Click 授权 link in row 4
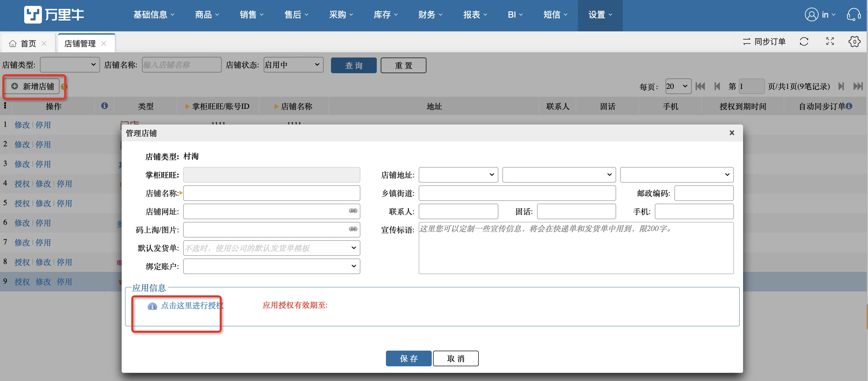 [22, 183]
